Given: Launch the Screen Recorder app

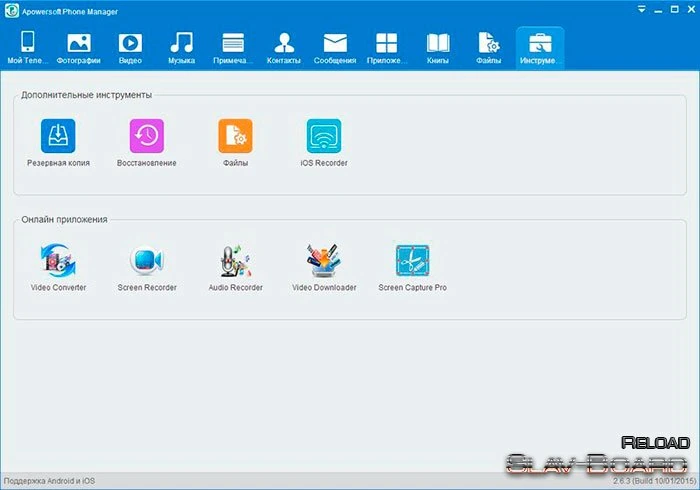Looking at the screenshot, I should click(x=147, y=267).
